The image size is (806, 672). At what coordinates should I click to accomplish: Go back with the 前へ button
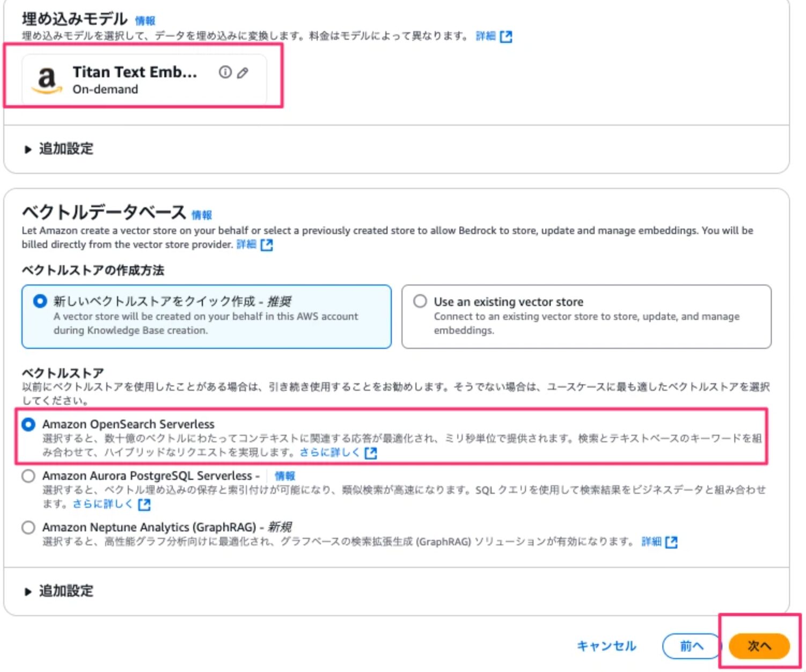[x=692, y=646]
